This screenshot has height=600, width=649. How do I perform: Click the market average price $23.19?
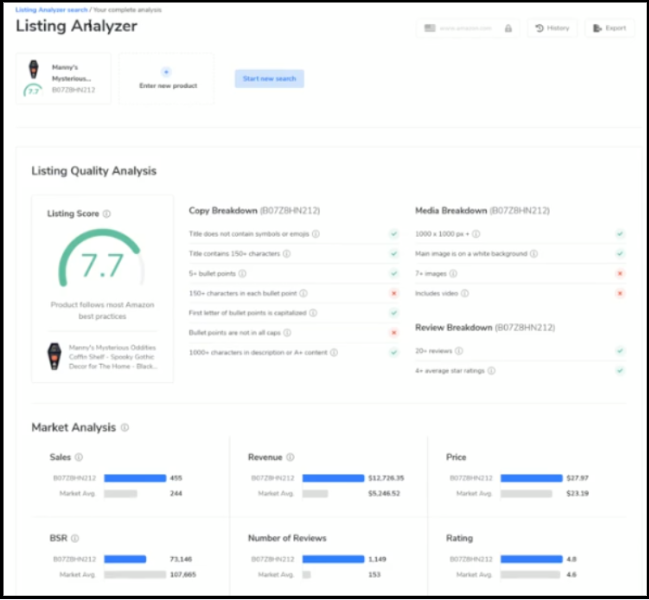577,494
